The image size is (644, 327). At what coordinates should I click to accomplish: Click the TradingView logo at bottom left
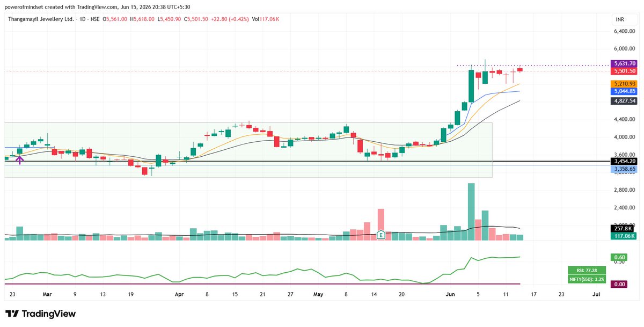pyautogui.click(x=40, y=314)
